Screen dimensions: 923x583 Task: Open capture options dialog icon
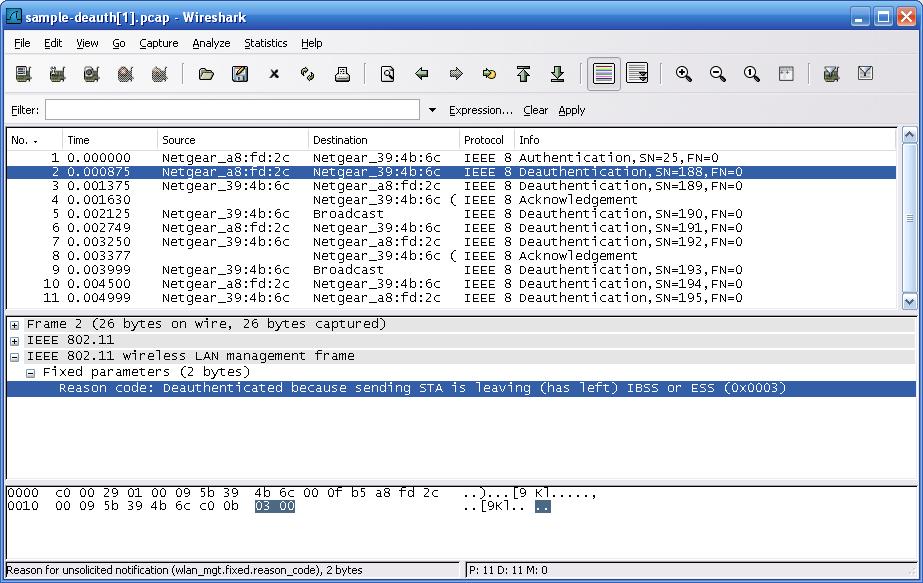[x=57, y=74]
